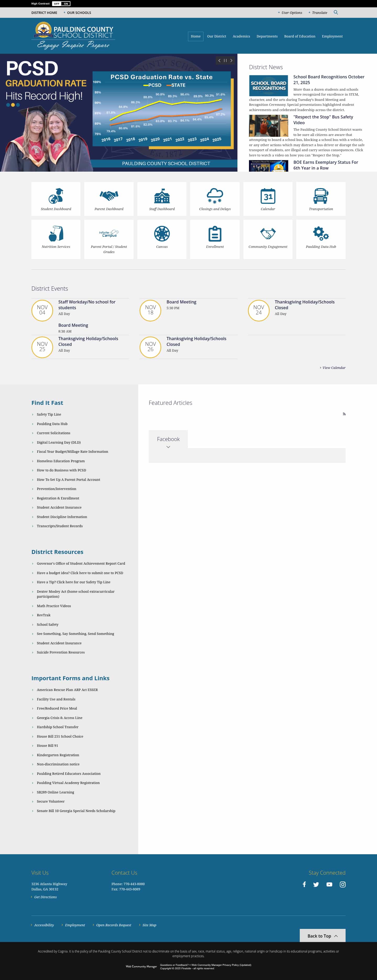Open House Bill 91 link
Image resolution: width=377 pixels, height=980 pixels.
(47, 745)
